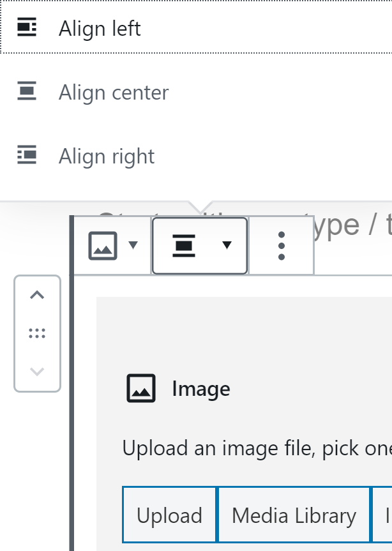The height and width of the screenshot is (551, 392).
Task: Click the change alignment icon in the block toolbar
Action: [x=184, y=246]
